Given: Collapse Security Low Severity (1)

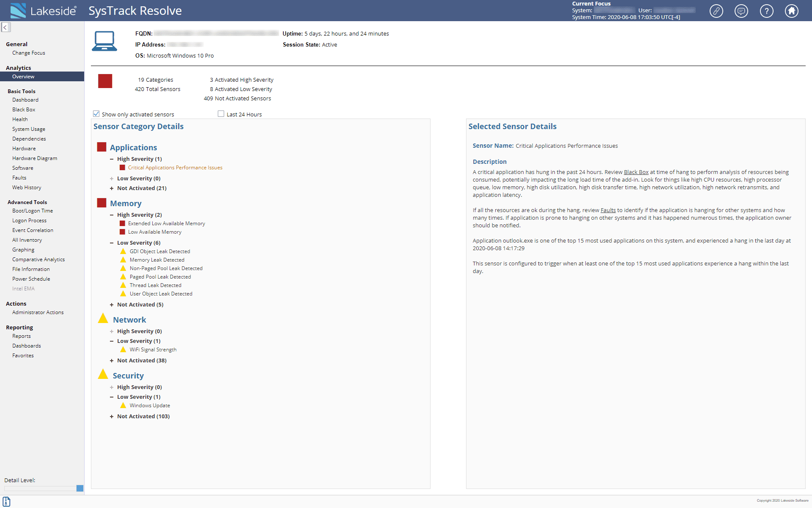Looking at the screenshot, I should [x=112, y=397].
